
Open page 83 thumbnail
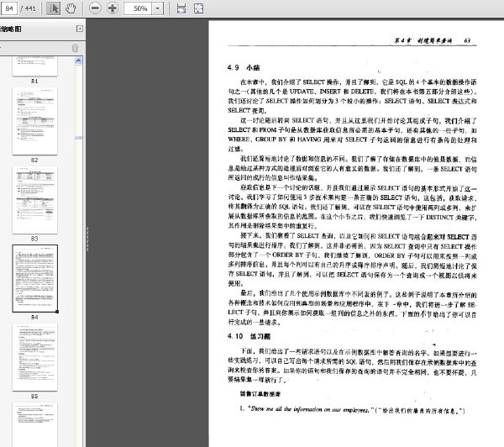click(34, 200)
